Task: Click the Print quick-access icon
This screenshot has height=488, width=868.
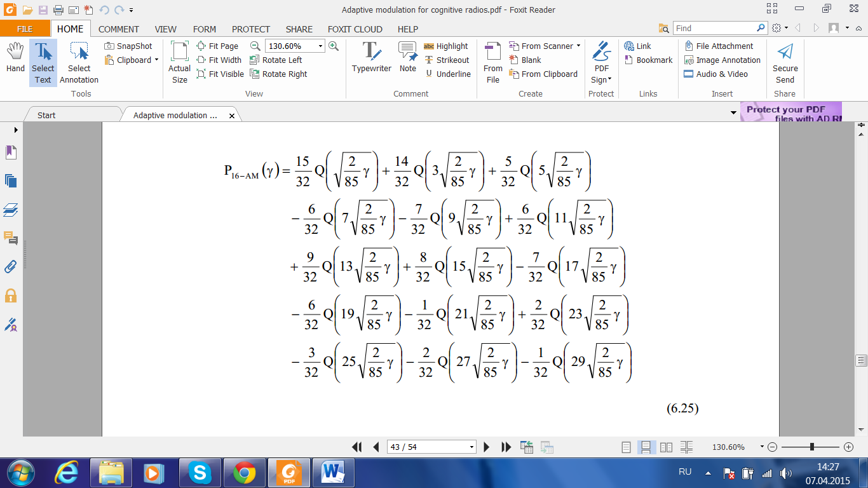Action: tap(58, 10)
